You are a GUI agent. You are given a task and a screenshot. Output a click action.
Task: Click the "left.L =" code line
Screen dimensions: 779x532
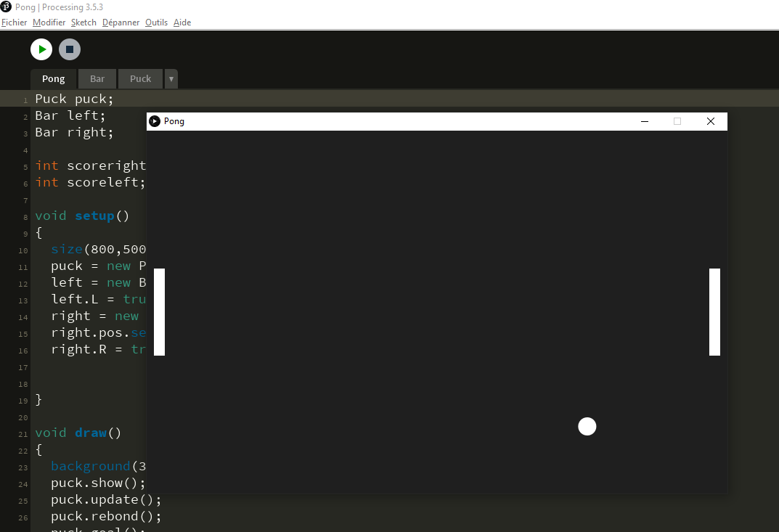click(x=98, y=299)
